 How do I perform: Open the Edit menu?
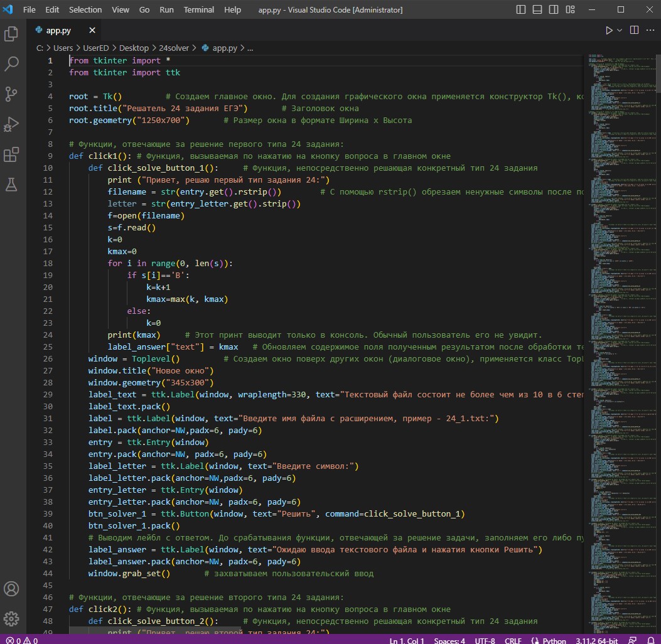pos(52,9)
